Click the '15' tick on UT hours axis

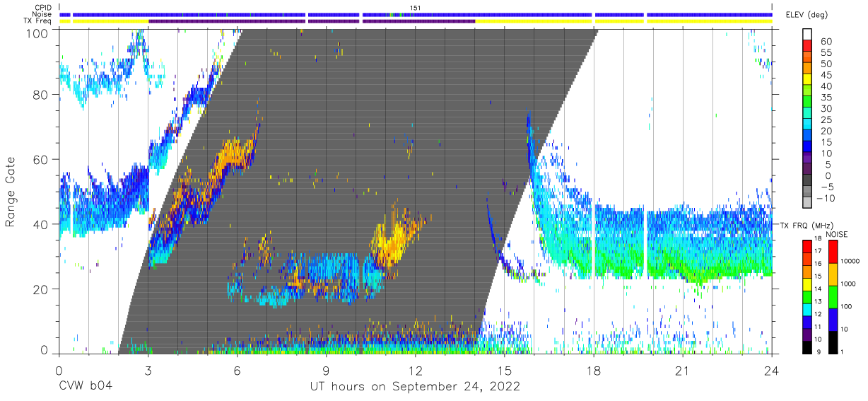[504, 371]
